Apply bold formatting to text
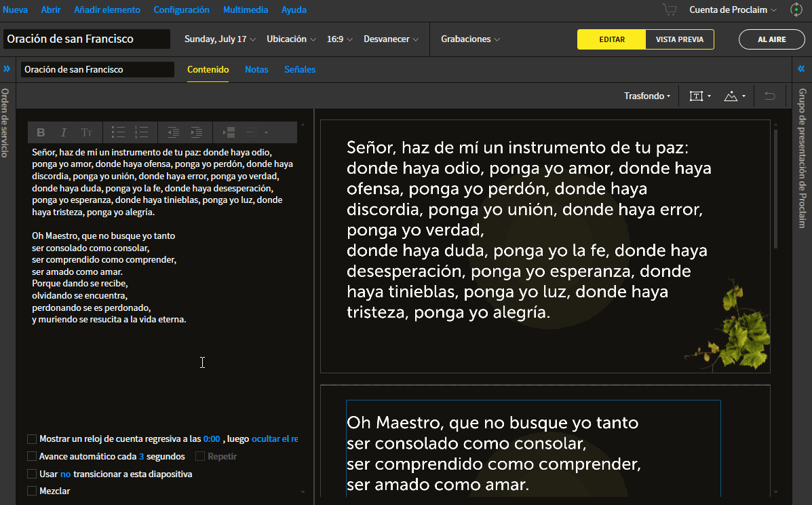812x505 pixels. pyautogui.click(x=41, y=132)
